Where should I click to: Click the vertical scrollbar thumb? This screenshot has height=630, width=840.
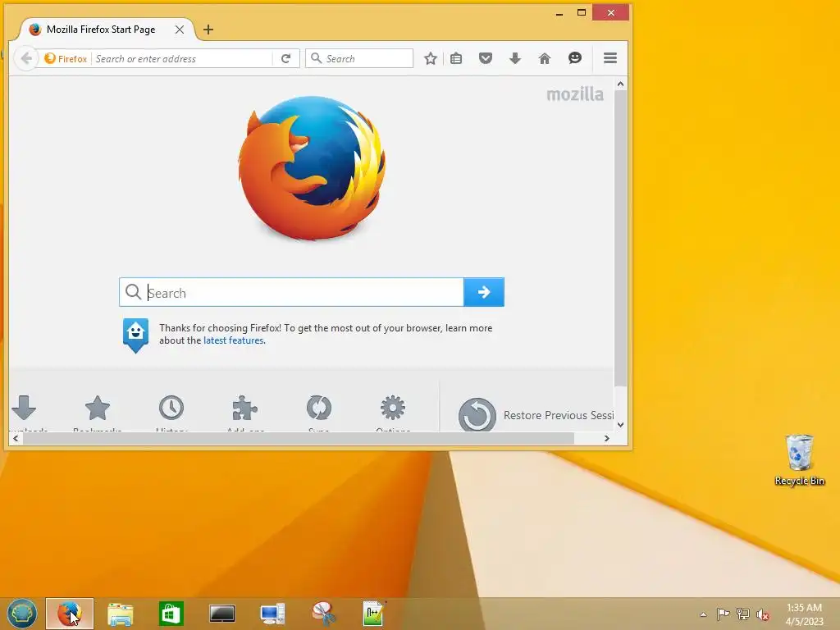tap(620, 239)
